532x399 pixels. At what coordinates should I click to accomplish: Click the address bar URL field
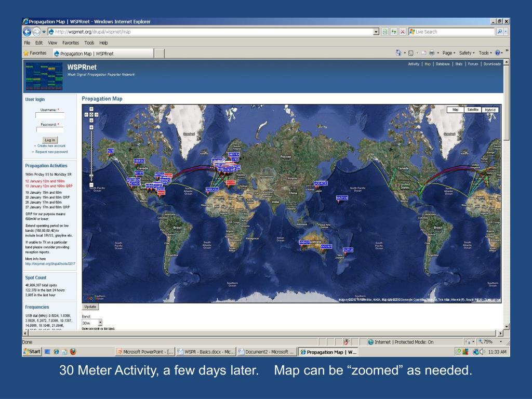(x=210, y=32)
